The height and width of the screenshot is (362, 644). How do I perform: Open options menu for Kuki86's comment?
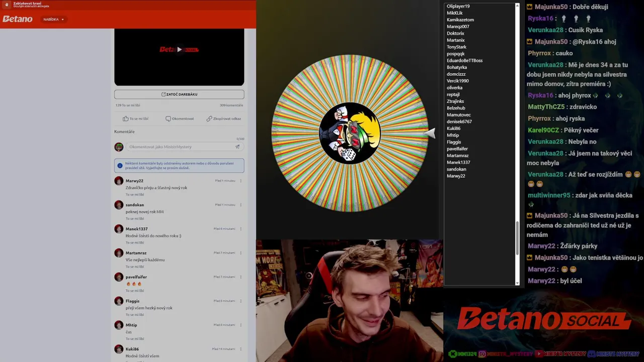click(x=240, y=349)
